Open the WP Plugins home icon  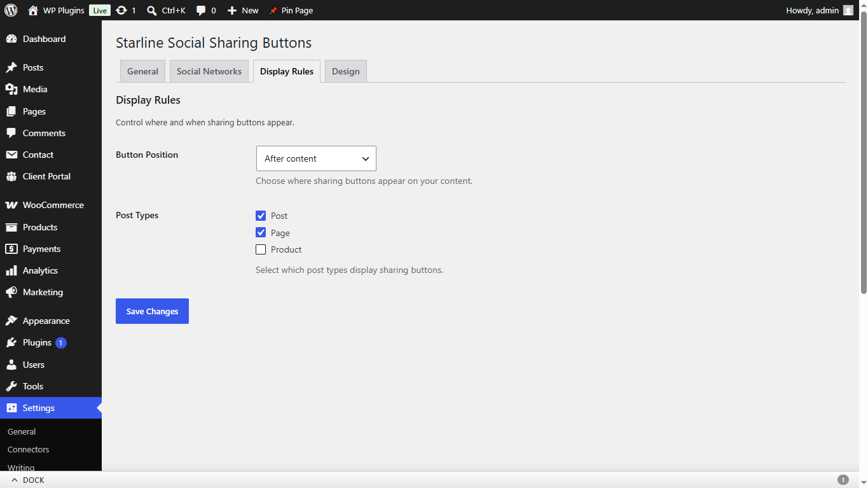click(x=33, y=10)
